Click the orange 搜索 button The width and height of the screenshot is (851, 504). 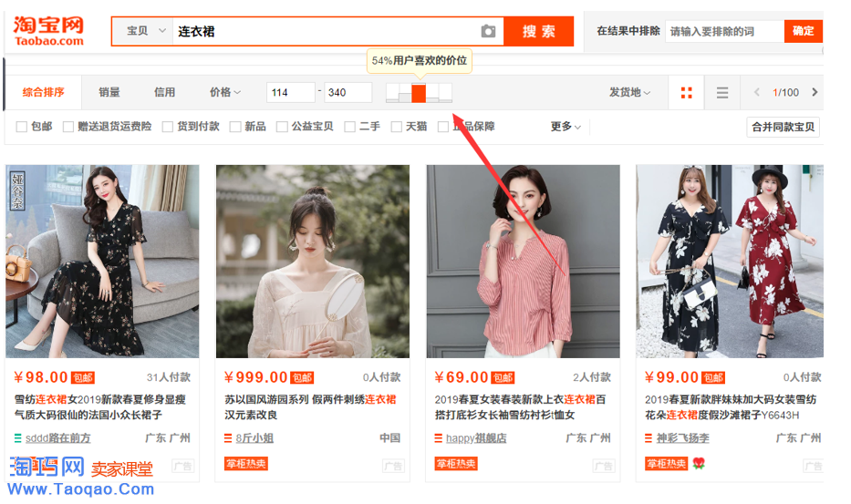click(x=538, y=32)
